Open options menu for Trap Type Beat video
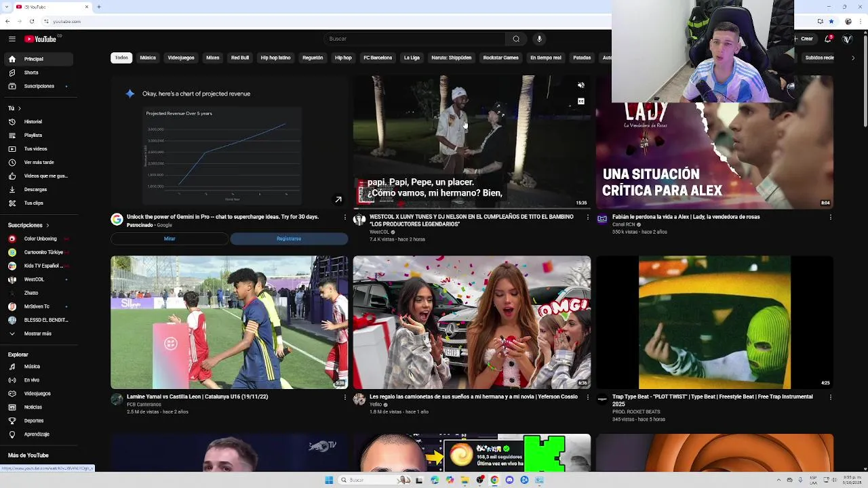This screenshot has height=488, width=868. point(831,397)
